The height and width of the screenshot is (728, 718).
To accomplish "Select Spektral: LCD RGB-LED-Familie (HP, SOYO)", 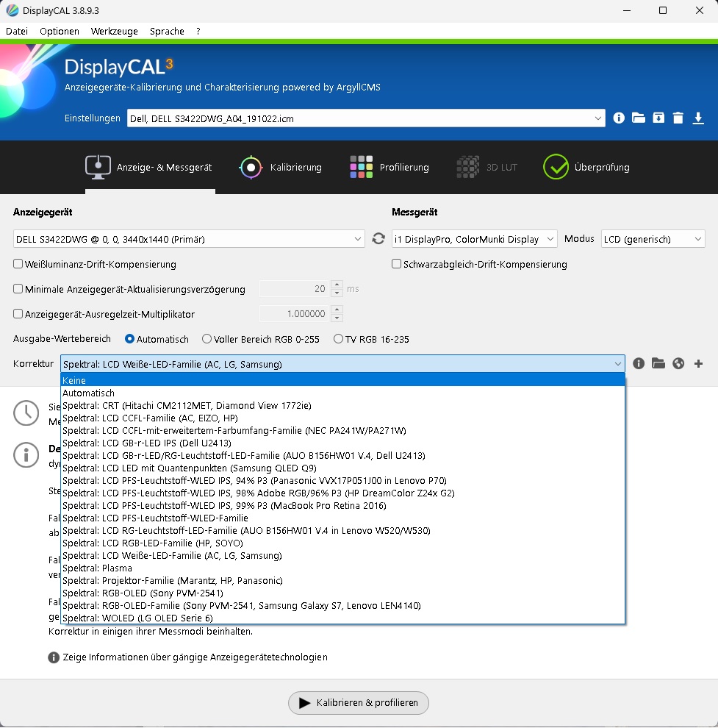I will pos(343,543).
